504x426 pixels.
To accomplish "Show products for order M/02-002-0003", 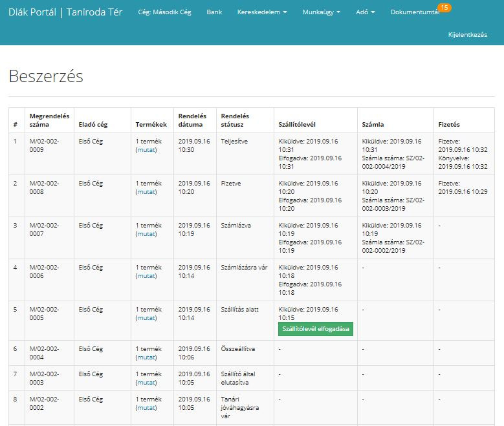I will [146, 383].
